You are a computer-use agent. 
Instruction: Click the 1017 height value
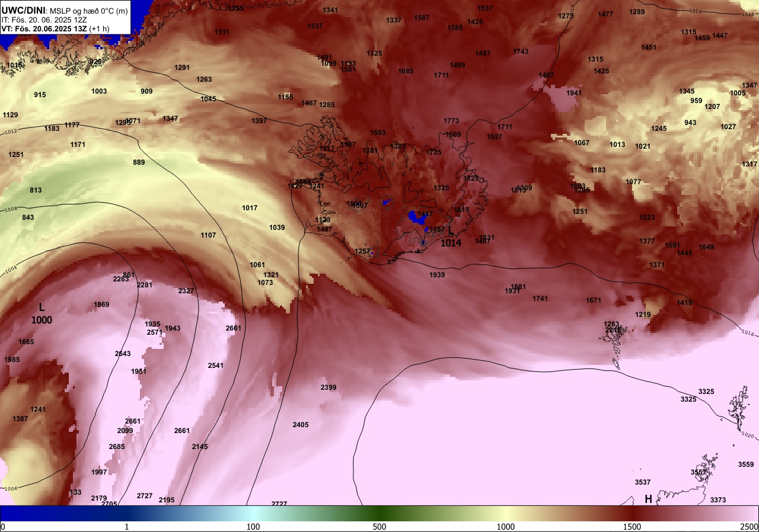(250, 208)
